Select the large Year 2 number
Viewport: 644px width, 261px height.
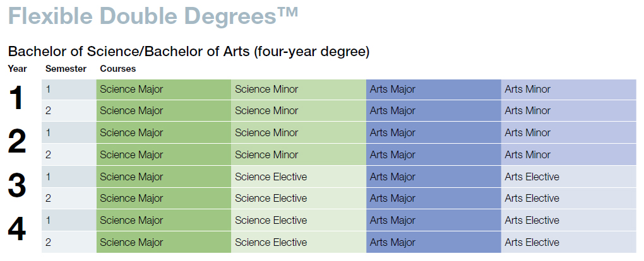(x=17, y=142)
